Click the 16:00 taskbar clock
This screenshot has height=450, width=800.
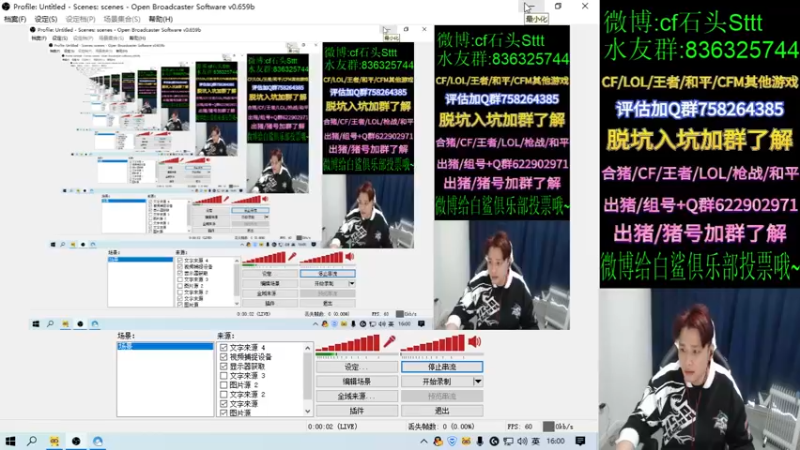(x=556, y=441)
